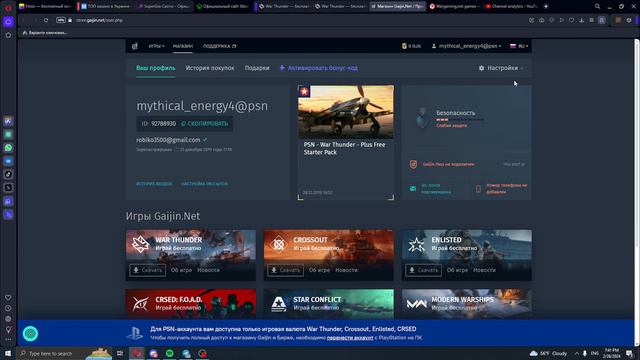Click the PlayStation logo in the banner
The image size is (640, 360).
pyautogui.click(x=134, y=333)
